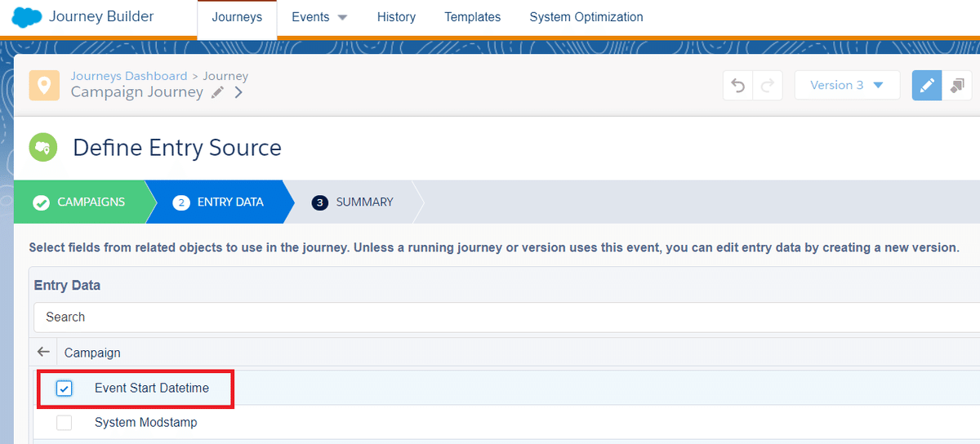Go to the Campaigns wizard step

coord(80,202)
